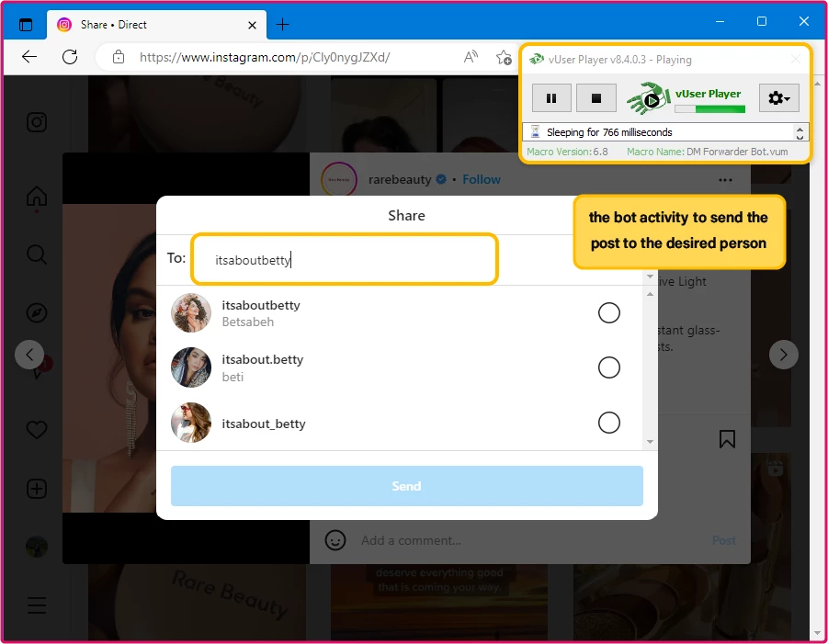Select the itsaboutbetty Betsabeh recipient radio
The width and height of the screenshot is (828, 644).
click(x=609, y=313)
